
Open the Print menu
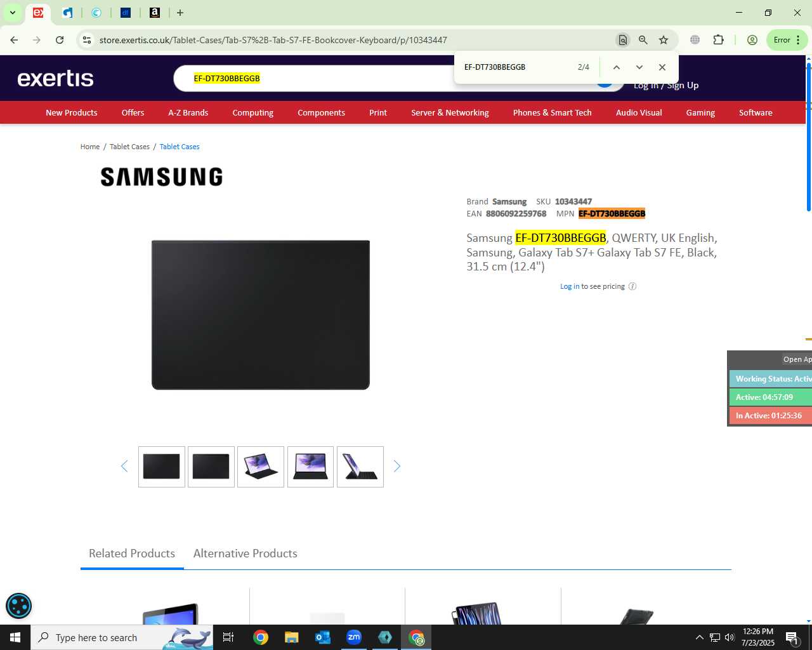(378, 112)
